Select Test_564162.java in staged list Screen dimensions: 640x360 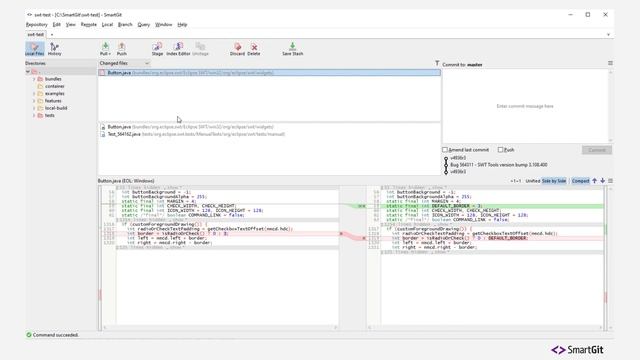tap(269, 134)
